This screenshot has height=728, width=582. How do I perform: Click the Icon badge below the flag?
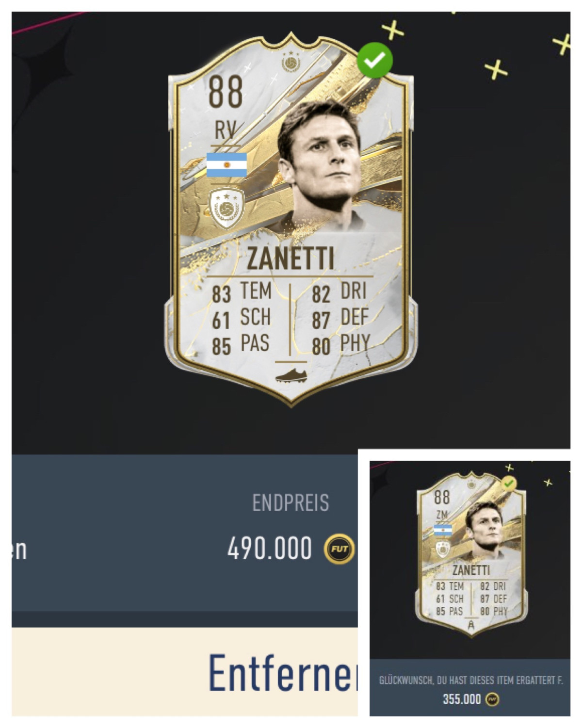pyautogui.click(x=226, y=209)
